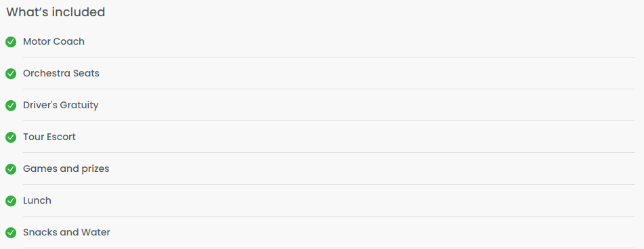
Task: Click the divider line under Games and prizes
Action: coord(328,184)
